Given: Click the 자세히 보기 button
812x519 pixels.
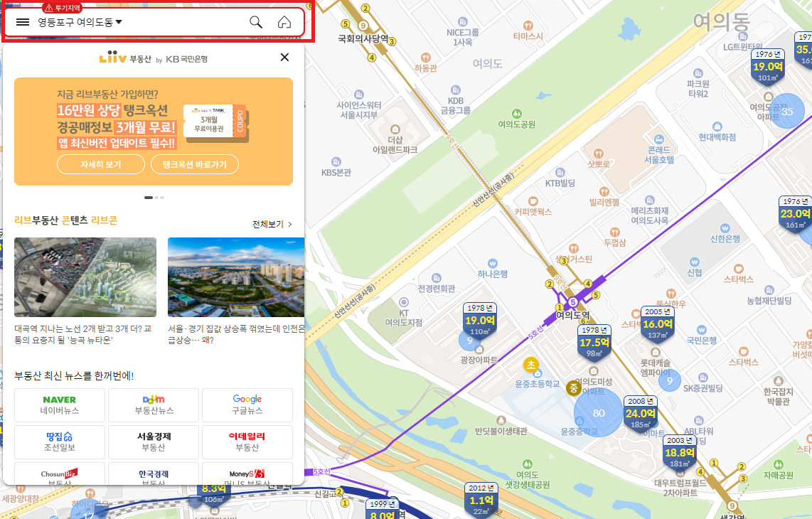Looking at the screenshot, I should [x=100, y=164].
